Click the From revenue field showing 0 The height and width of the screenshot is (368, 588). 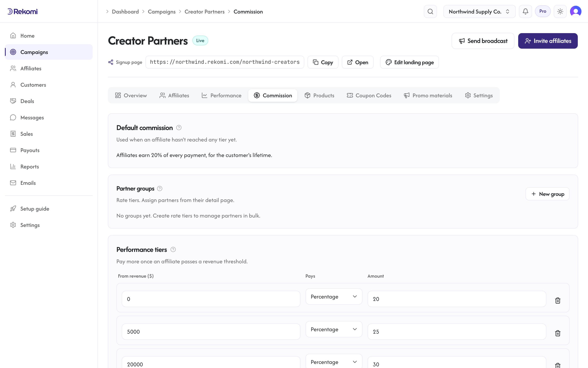tap(211, 299)
